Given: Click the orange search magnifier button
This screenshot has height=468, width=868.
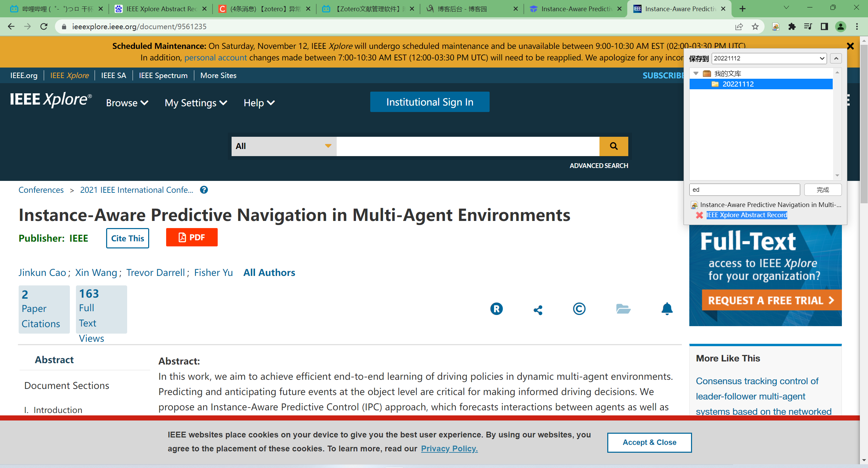Looking at the screenshot, I should tap(614, 146).
